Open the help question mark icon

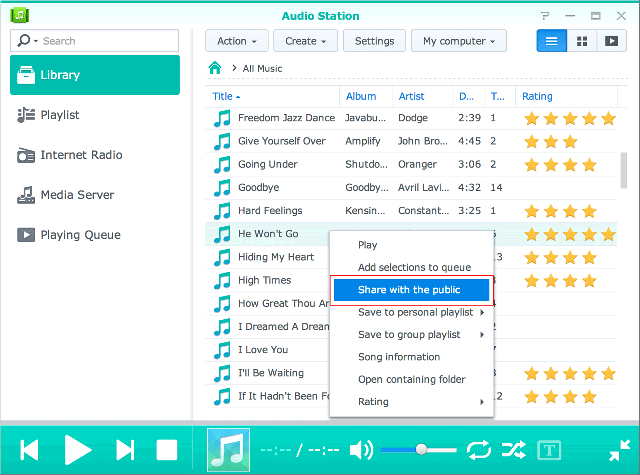pos(544,16)
